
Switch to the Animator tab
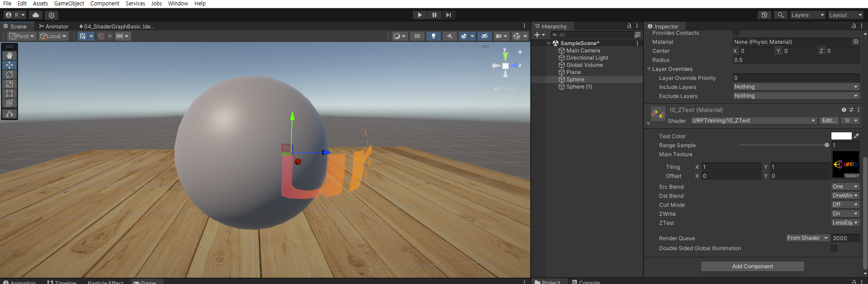[x=54, y=26]
